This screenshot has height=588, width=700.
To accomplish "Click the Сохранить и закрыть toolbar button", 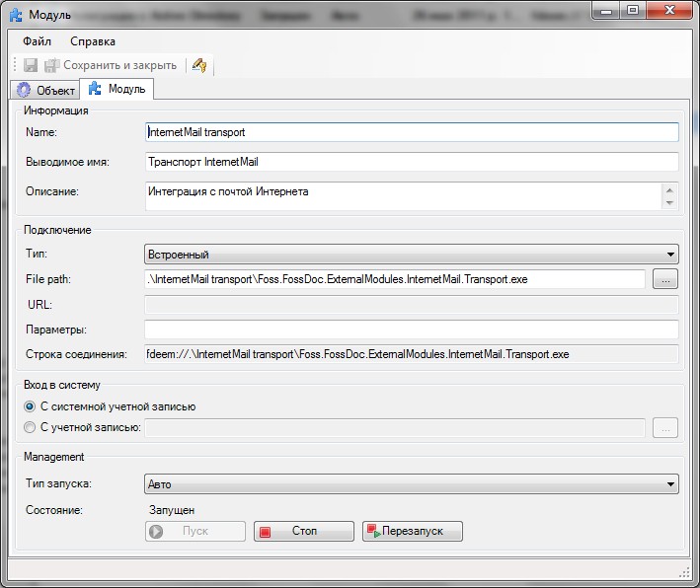I will click(111, 65).
